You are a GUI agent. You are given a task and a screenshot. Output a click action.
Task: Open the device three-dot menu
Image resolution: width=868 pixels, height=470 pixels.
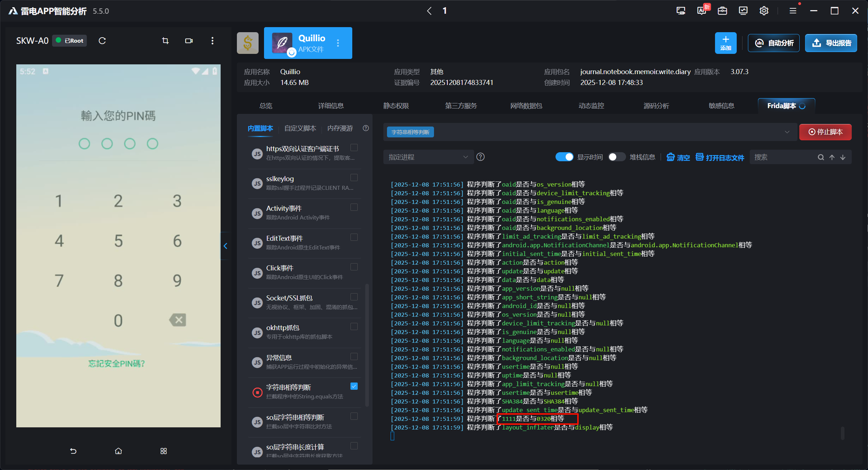(x=212, y=41)
